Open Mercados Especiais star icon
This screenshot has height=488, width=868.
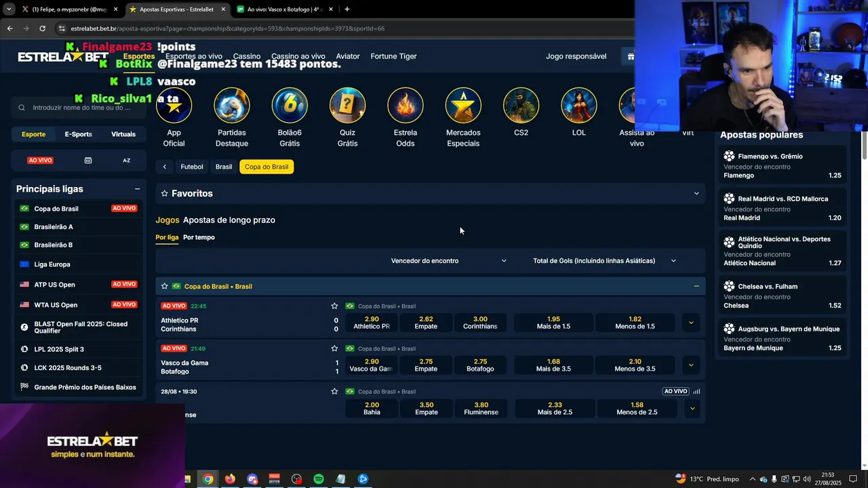[x=463, y=106]
